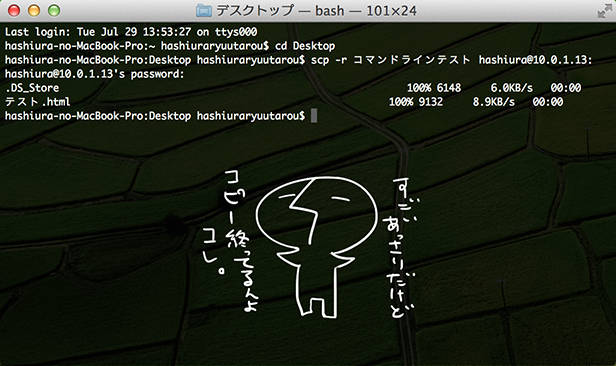Place cursor at the gray block prompt cursor
The width and height of the screenshot is (616, 366).
coord(314,116)
